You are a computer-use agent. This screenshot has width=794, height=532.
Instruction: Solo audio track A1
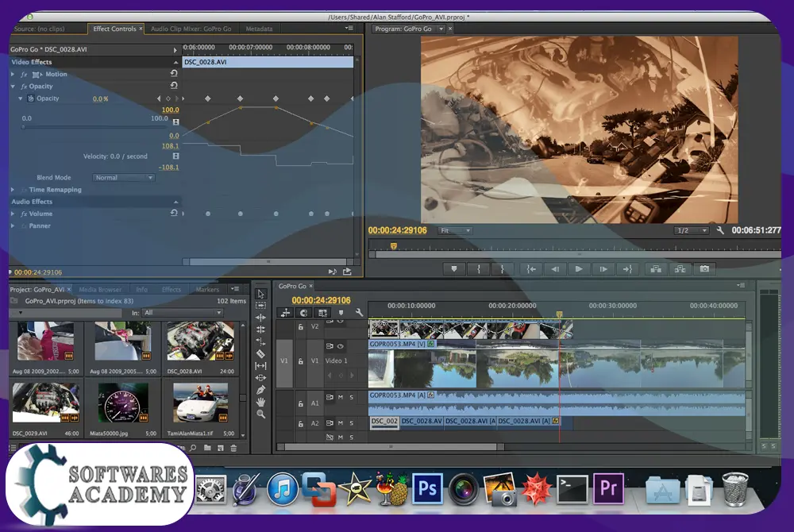point(352,397)
